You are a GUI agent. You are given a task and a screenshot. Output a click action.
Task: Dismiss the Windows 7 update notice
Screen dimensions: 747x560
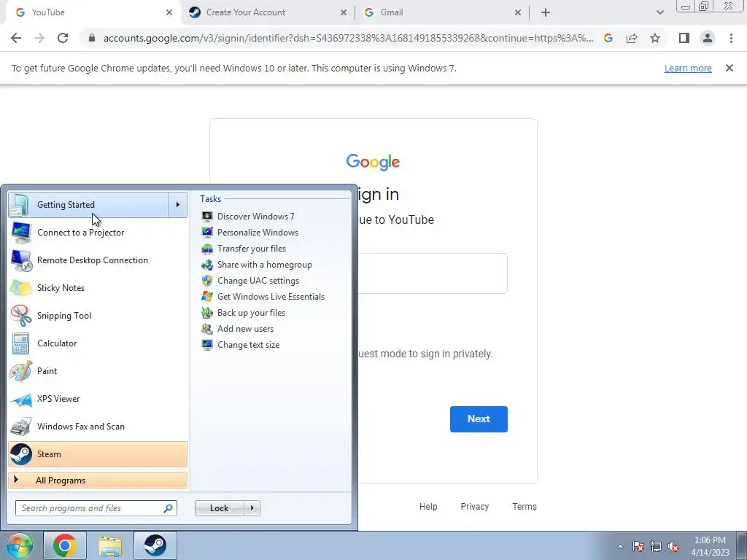[729, 68]
